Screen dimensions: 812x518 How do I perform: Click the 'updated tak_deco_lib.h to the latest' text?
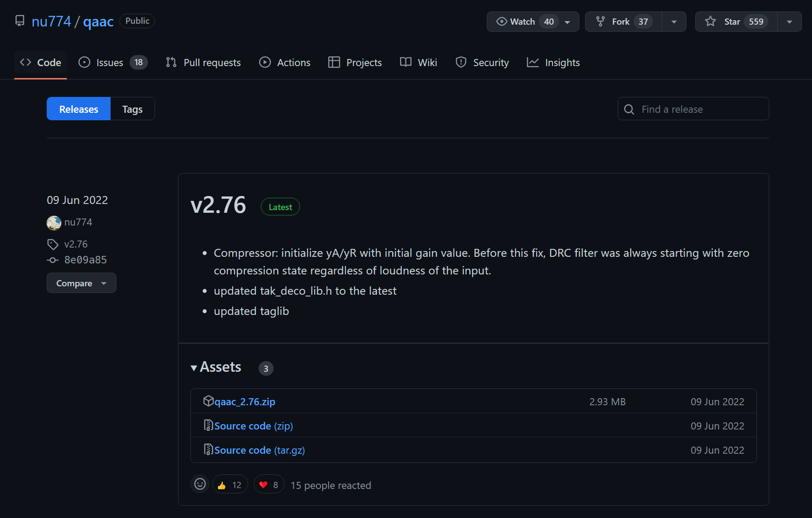point(305,291)
